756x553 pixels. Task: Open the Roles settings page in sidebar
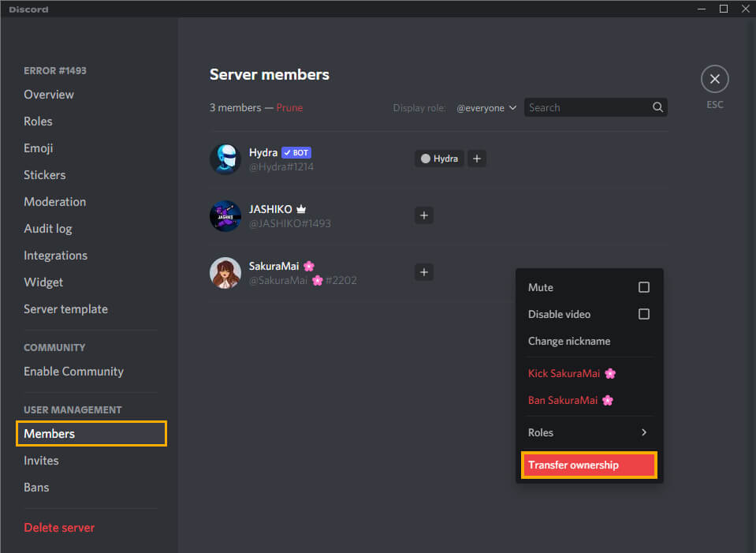coord(38,121)
